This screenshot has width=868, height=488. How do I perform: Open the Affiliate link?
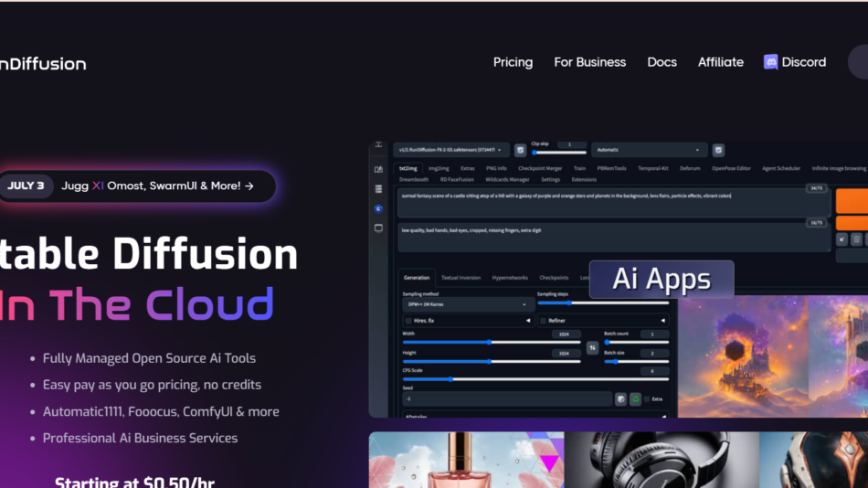(x=720, y=62)
